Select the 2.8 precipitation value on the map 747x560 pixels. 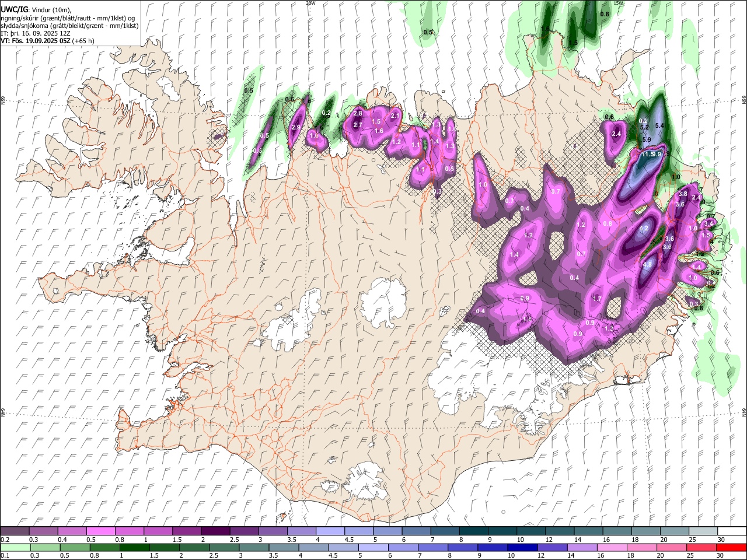(x=358, y=113)
